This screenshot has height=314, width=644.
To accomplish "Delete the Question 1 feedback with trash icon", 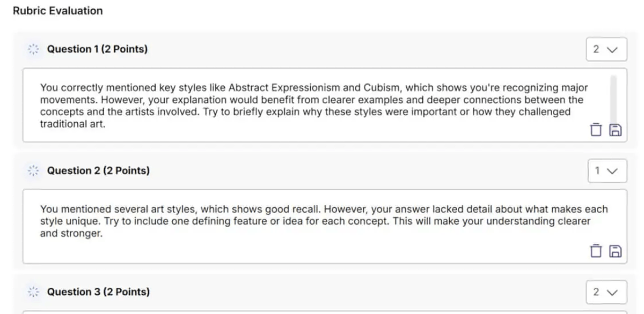I will [x=596, y=130].
